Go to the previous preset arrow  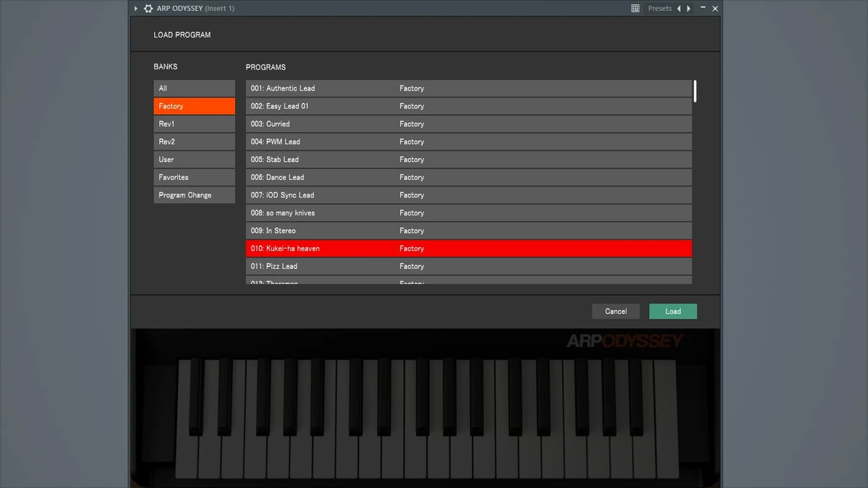click(x=678, y=9)
